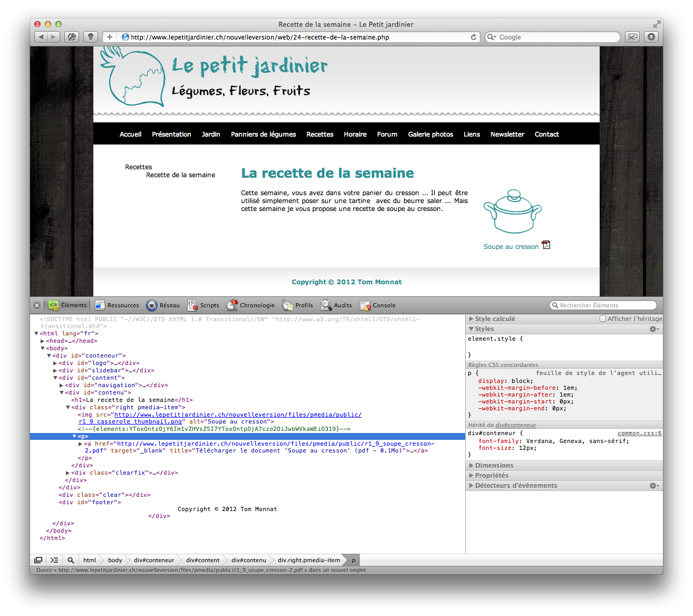Open the Contact page in site menu
The image size is (693, 616).
[x=546, y=134]
